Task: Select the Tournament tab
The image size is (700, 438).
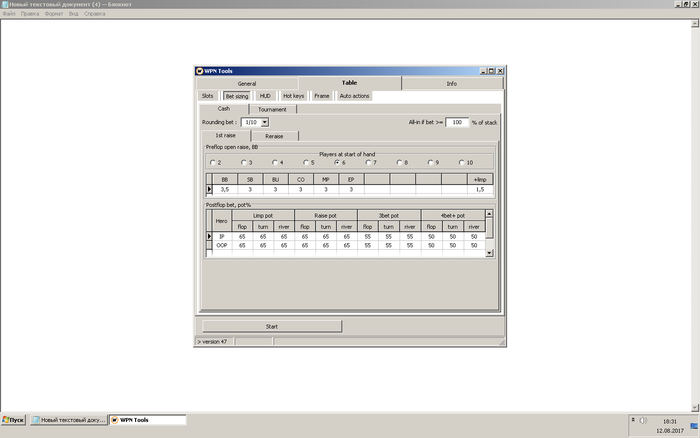Action: click(272, 109)
